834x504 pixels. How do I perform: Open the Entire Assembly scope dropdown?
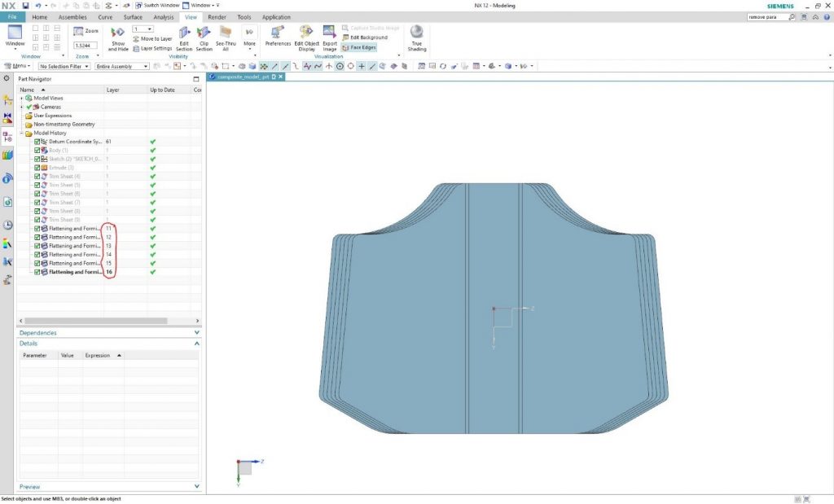coord(121,66)
